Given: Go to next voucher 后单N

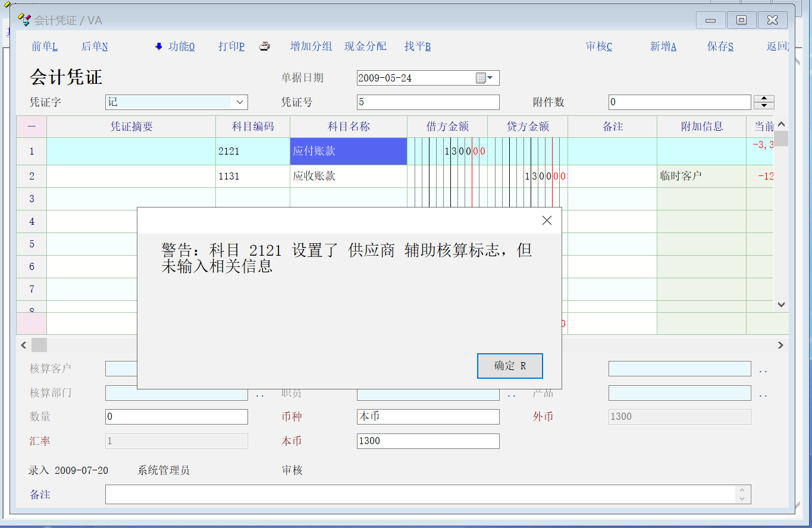Looking at the screenshot, I should click(95, 46).
